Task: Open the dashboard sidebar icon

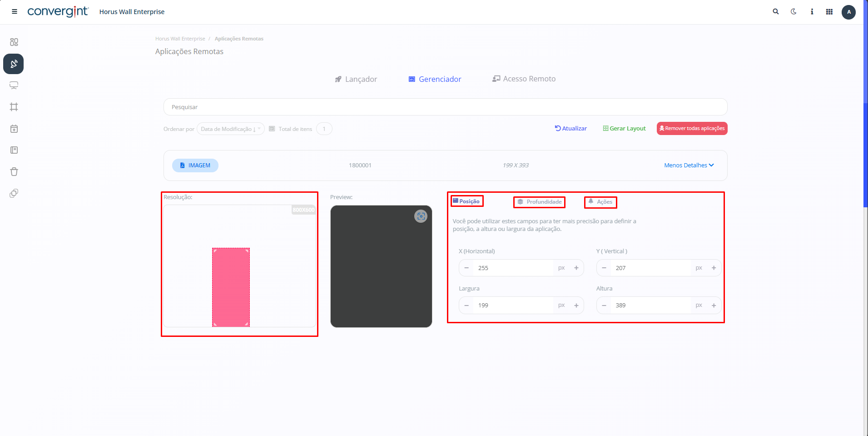Action: coord(14,42)
